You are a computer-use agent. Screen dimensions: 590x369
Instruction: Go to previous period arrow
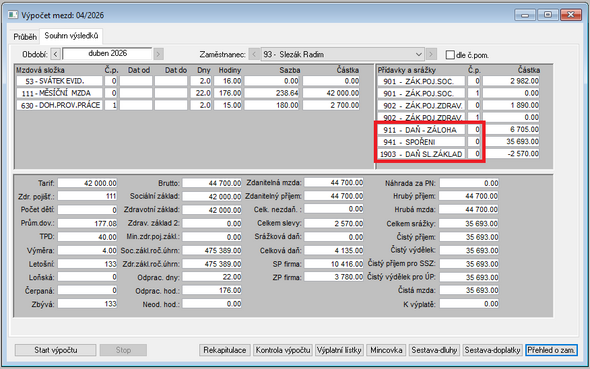(56, 54)
